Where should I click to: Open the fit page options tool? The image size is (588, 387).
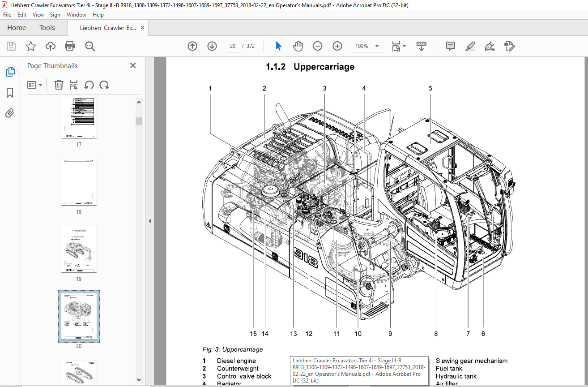click(398, 46)
